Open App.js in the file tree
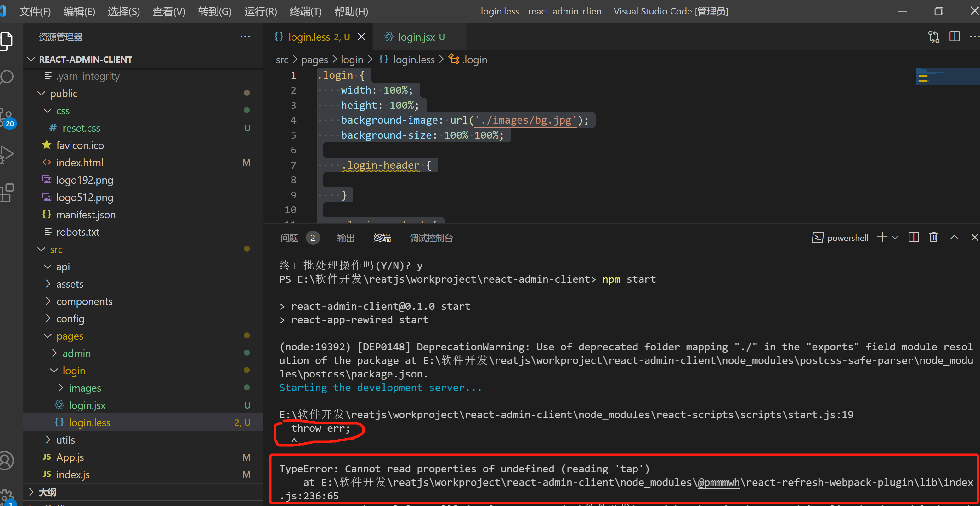Screen dimensions: 980x506 (x=70, y=457)
